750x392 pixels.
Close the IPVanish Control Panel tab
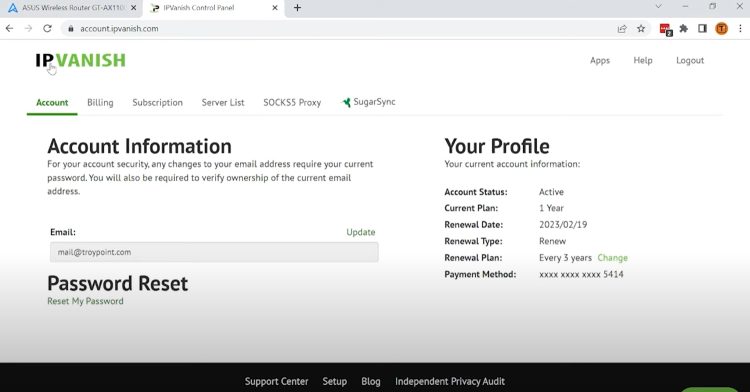click(x=275, y=8)
